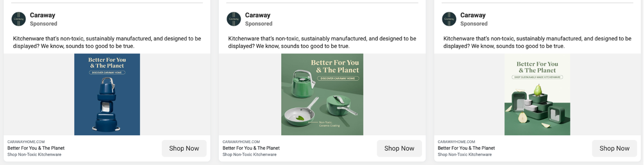
Task: Open the CARAWAYHOME.COM link on the middle ad
Action: [x=241, y=142]
